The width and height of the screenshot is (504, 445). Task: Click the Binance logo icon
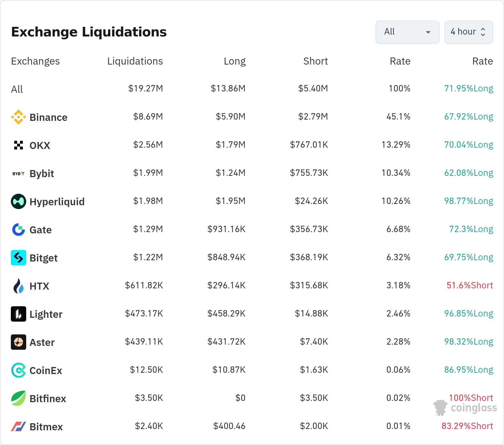[19, 117]
